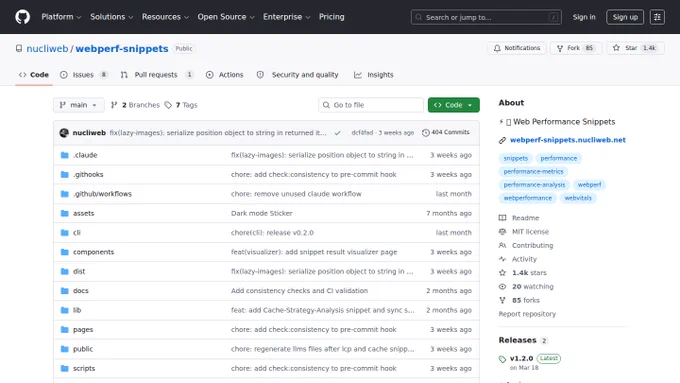Focus the Search or jump to field
Screen dimensions: 680x383
pos(486,17)
